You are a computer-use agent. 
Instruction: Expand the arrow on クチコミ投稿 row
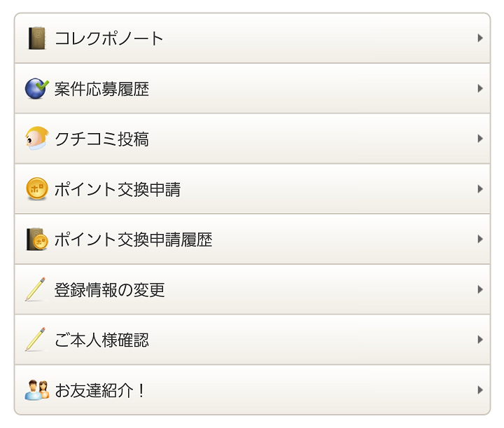(x=480, y=139)
